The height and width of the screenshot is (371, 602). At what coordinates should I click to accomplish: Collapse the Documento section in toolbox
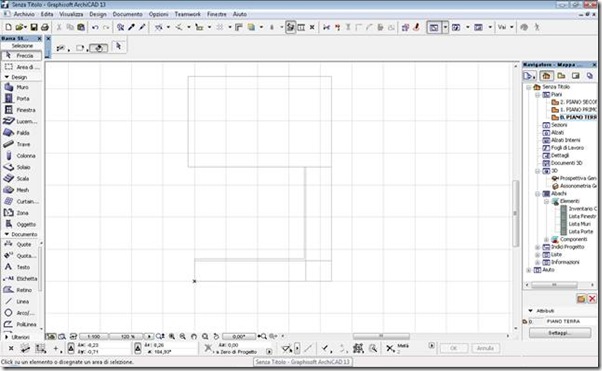(7, 234)
